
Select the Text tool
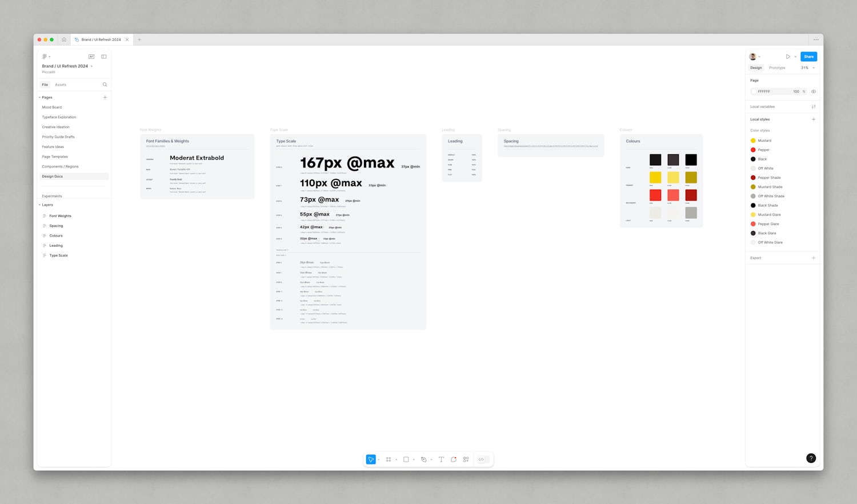(x=441, y=459)
